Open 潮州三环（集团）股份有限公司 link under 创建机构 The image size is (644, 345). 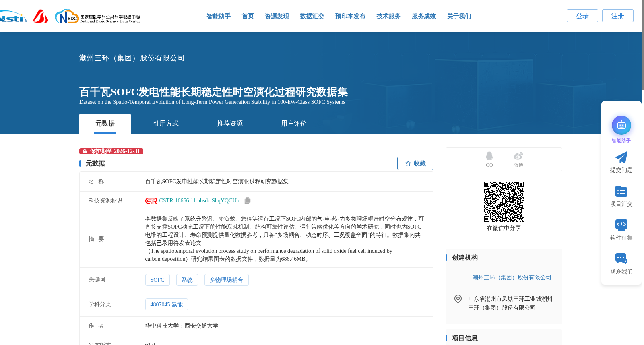click(512, 277)
